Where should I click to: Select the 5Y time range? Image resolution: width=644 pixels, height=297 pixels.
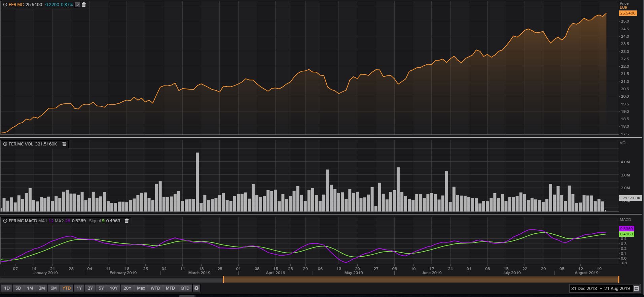coord(101,288)
